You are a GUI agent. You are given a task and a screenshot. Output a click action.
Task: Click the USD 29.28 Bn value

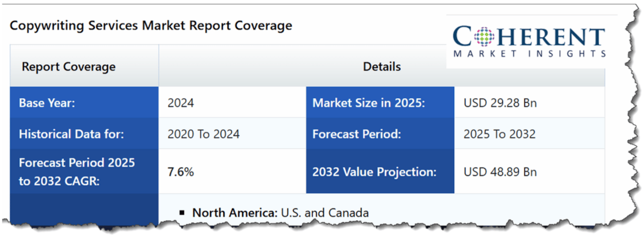500,103
